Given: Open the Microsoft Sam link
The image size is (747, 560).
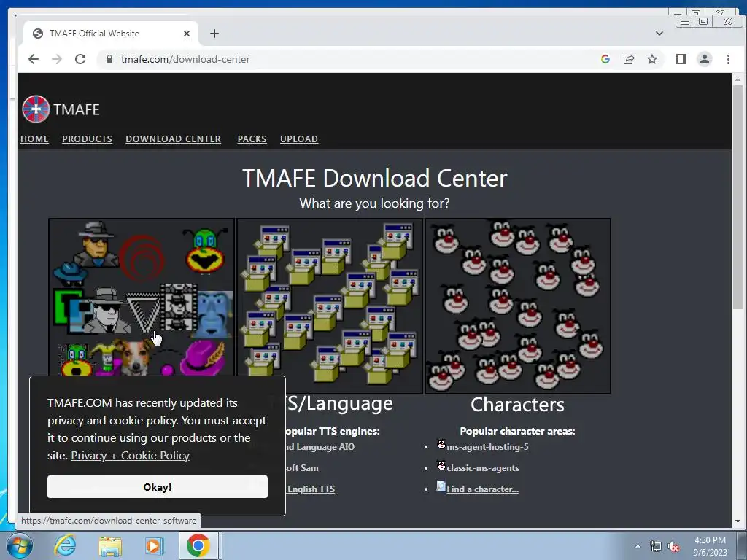Looking at the screenshot, I should point(302,468).
